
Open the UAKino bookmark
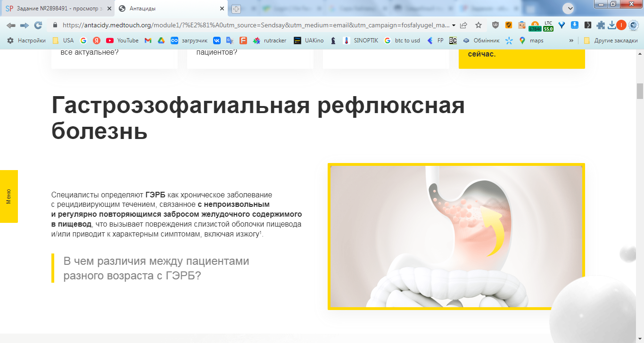309,41
